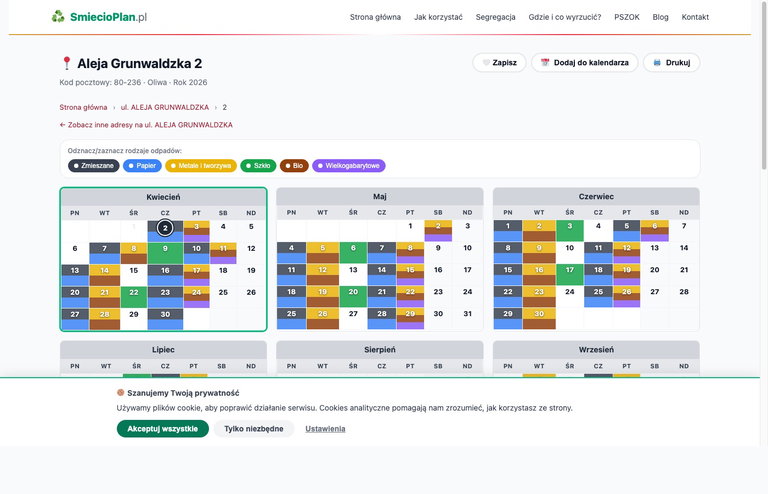768x494 pixels.
Task: Toggle the Metale i tworzywa filter
Action: pyautogui.click(x=200, y=166)
